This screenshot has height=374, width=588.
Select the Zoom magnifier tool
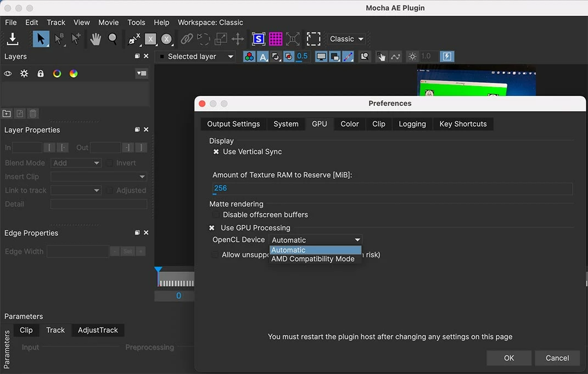113,38
